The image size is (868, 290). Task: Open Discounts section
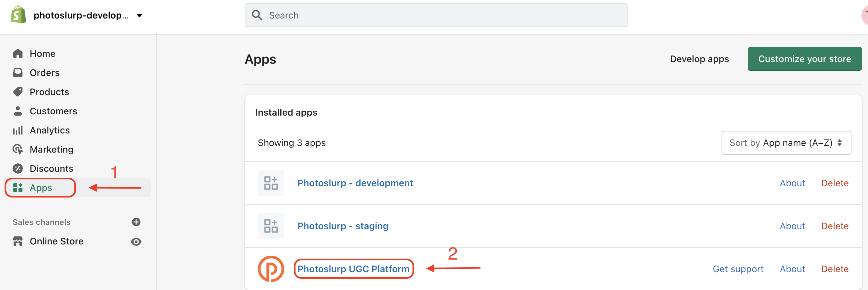coord(52,168)
